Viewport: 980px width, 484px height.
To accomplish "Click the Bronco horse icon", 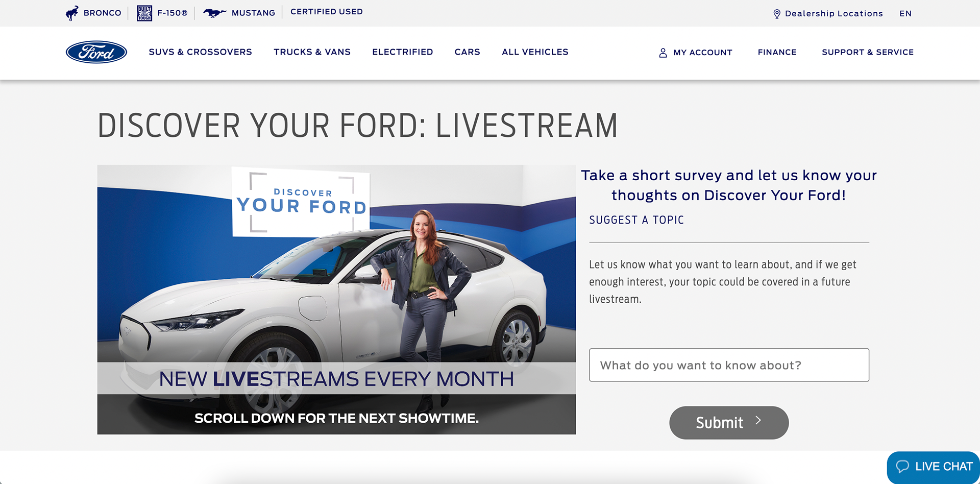I will tap(72, 13).
